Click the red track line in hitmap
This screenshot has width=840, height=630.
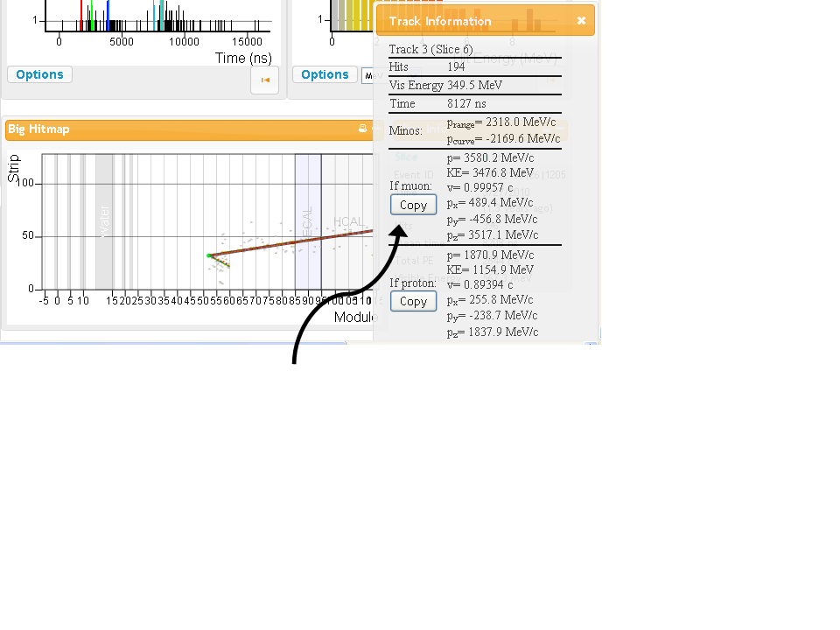(x=289, y=241)
